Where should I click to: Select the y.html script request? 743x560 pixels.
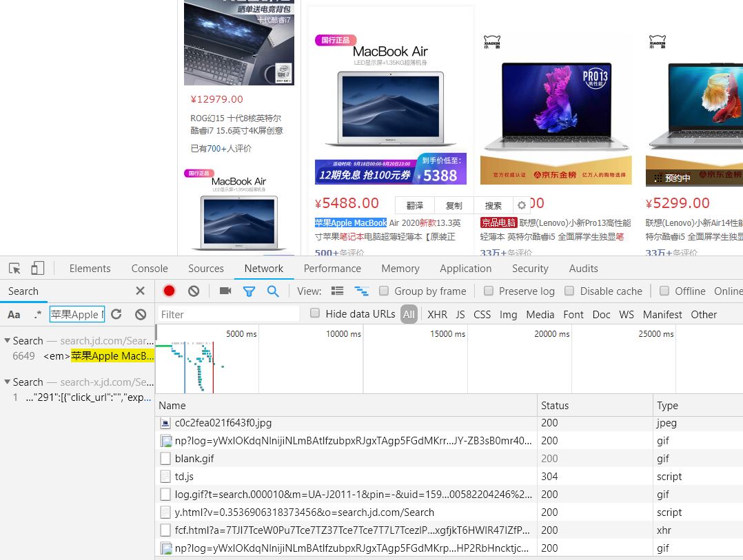[449, 512]
